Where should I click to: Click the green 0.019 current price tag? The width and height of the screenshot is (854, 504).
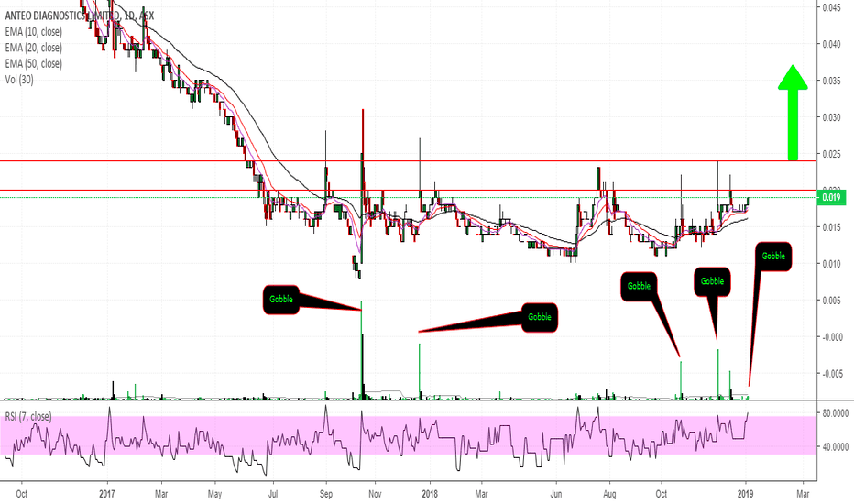(x=831, y=197)
